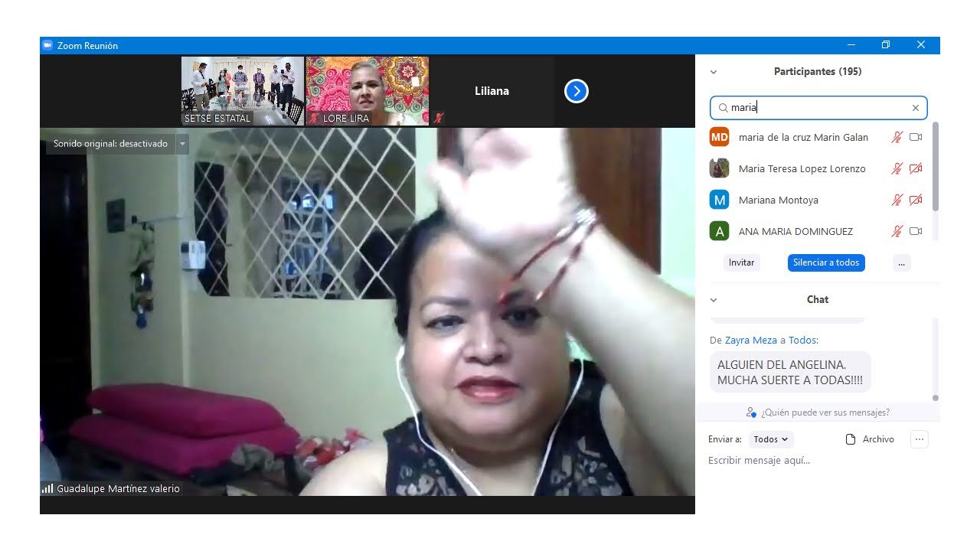Click in the participant search field

click(x=818, y=108)
